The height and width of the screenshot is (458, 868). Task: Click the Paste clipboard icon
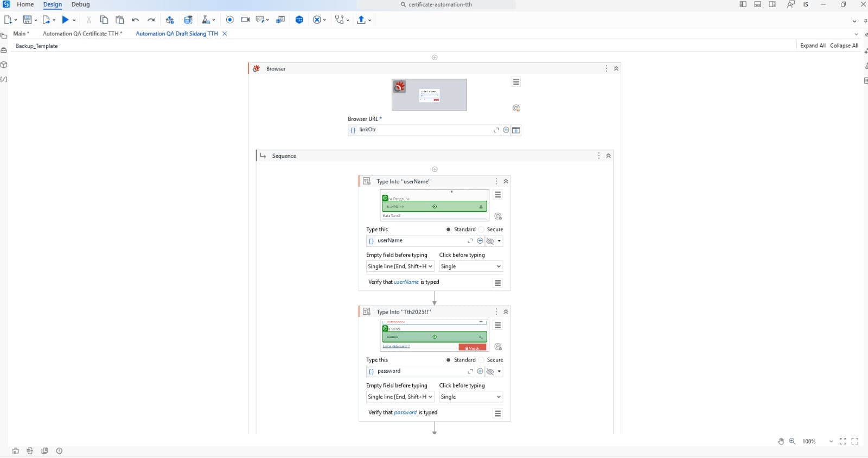[x=120, y=20]
